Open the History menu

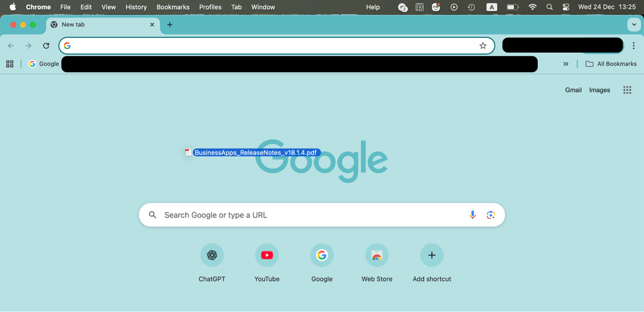pyautogui.click(x=136, y=7)
